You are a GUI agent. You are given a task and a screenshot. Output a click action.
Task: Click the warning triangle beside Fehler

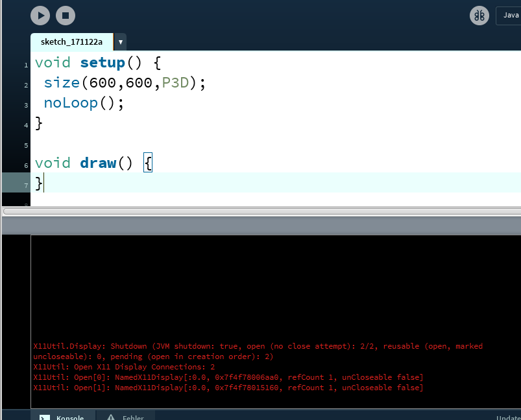pos(112,417)
